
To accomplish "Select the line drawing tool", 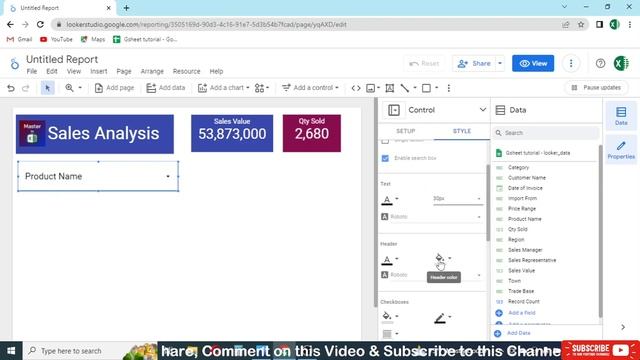I will pos(404,88).
